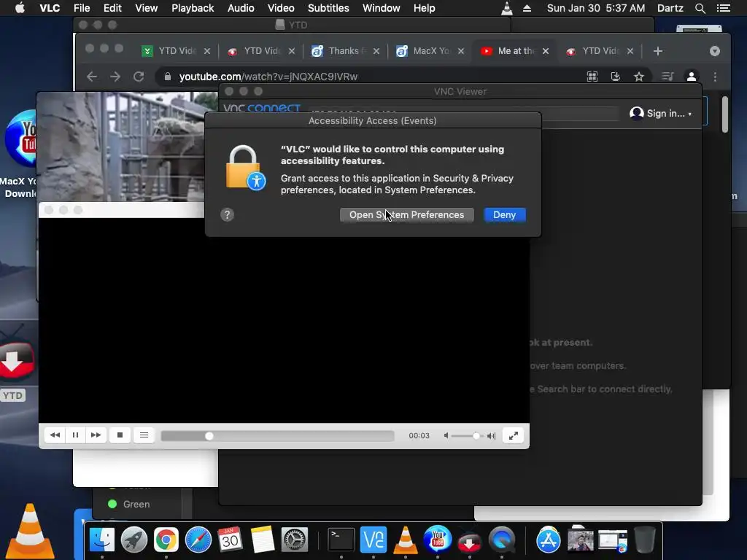This screenshot has height=560, width=747.
Task: Open the VLC application menu
Action: point(50,8)
